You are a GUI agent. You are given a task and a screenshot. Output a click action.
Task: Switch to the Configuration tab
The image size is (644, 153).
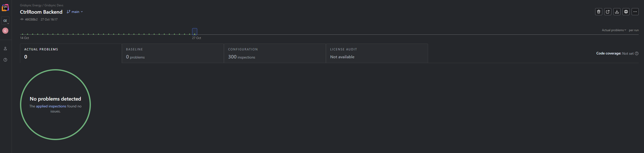(x=275, y=53)
